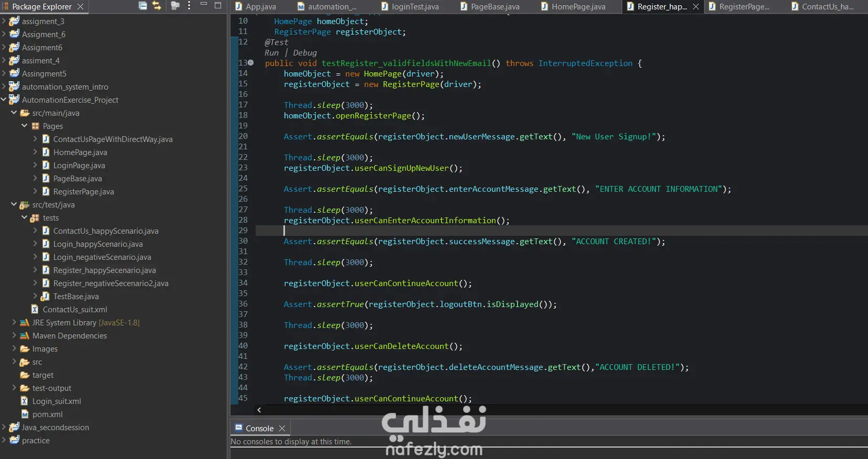
Task: Select RegisterPage.java in the Pages package
Action: 83,191
